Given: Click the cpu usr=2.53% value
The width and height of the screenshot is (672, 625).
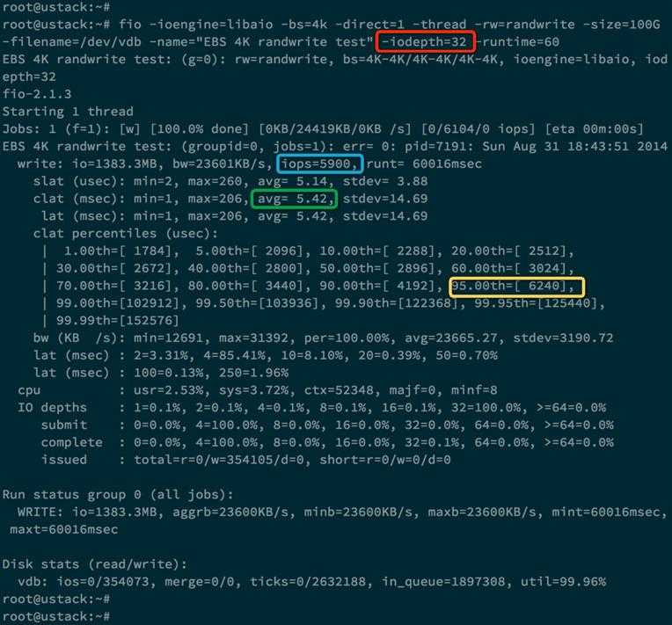Looking at the screenshot, I should click(170, 390).
